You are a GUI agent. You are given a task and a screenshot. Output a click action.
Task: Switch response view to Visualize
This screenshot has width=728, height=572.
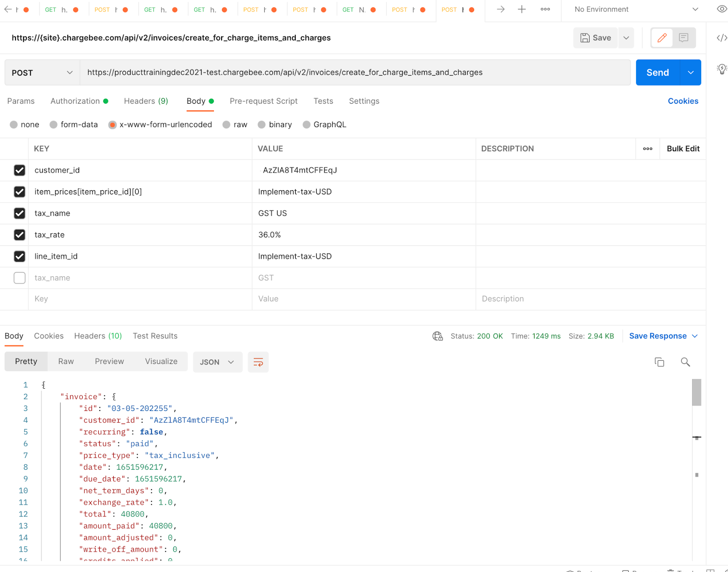point(161,361)
